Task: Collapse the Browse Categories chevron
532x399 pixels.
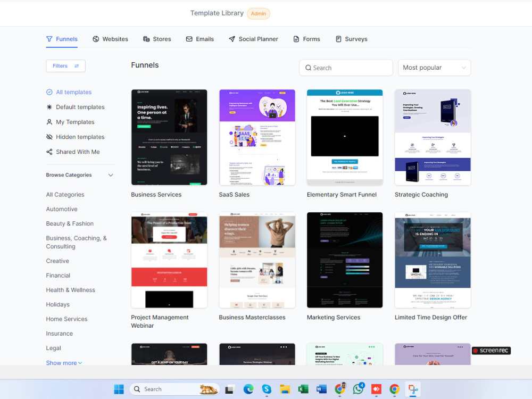Action: point(111,175)
